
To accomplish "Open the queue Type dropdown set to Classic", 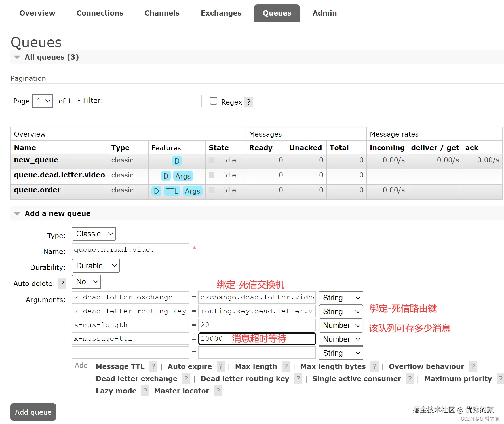I will click(x=94, y=234).
